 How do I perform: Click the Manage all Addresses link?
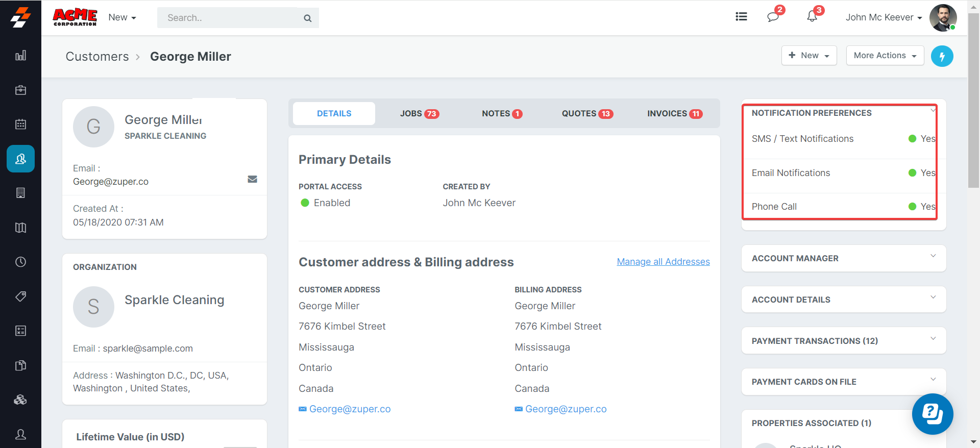(663, 262)
